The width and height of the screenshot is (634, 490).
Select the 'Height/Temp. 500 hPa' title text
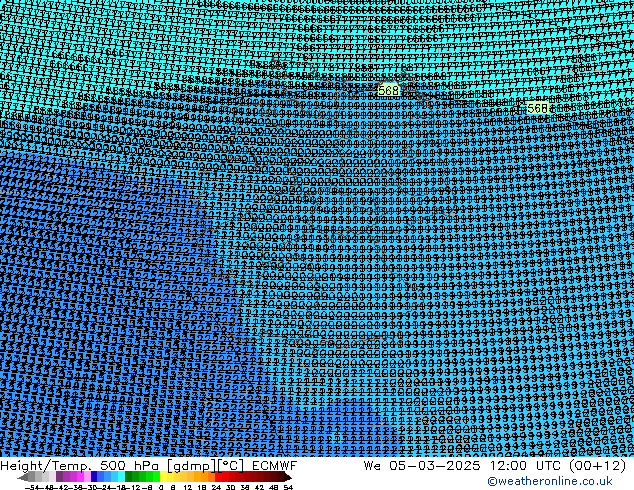tap(81, 466)
